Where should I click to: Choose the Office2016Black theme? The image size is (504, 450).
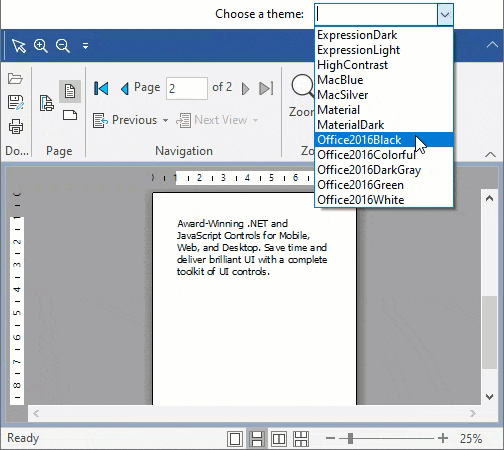click(384, 140)
